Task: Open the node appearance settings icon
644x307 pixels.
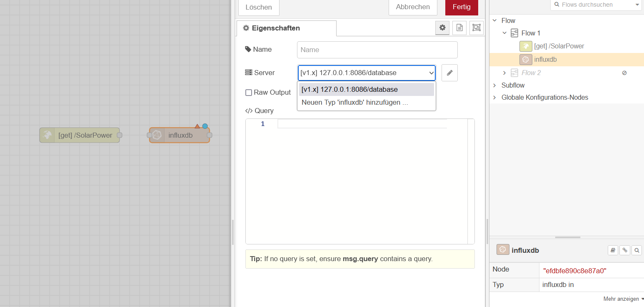Action: coord(477,28)
